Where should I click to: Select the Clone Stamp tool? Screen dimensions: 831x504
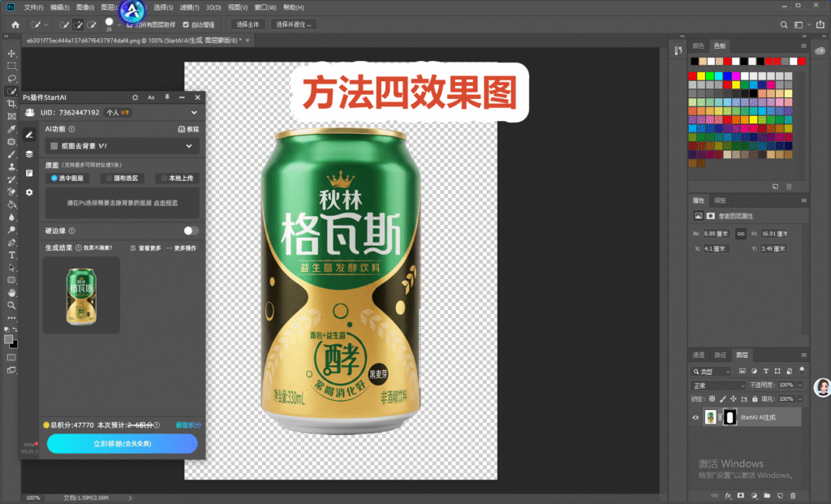tap(11, 167)
